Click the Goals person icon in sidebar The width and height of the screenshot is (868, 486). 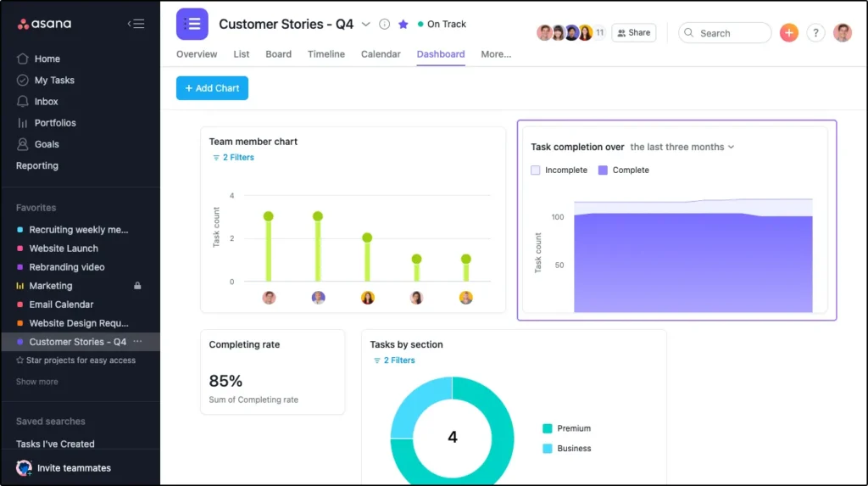23,144
